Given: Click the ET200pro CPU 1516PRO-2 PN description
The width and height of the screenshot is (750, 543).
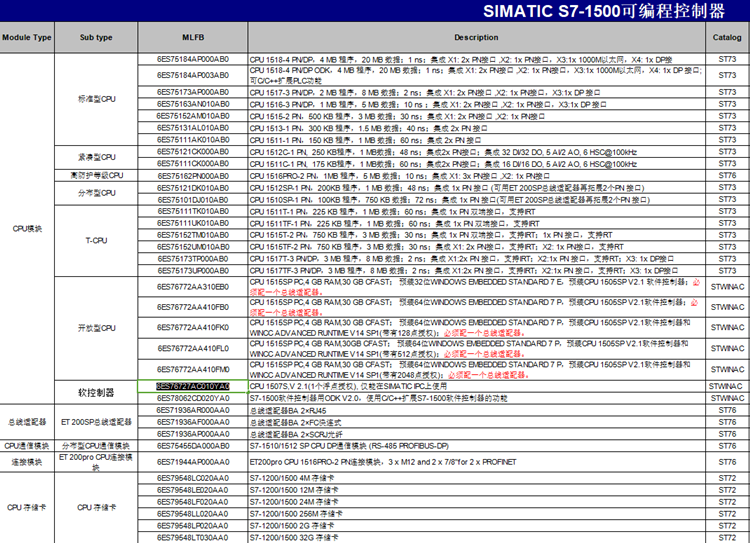Looking at the screenshot, I should coord(476,462).
